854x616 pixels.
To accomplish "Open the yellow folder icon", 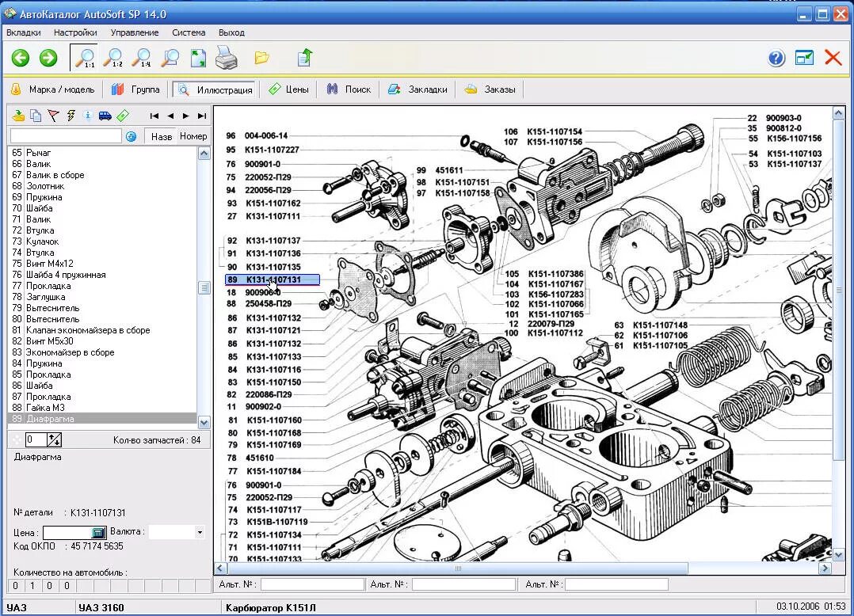I will pyautogui.click(x=262, y=57).
